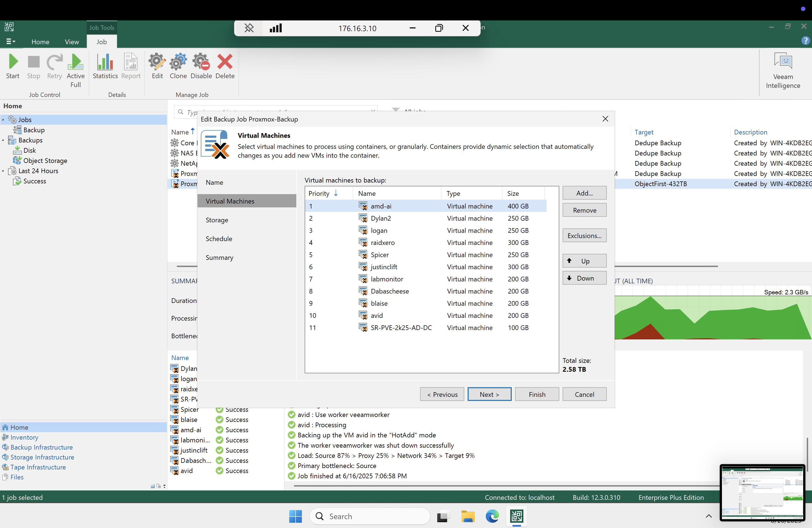
Task: Click Finish in the wizard
Action: point(537,394)
